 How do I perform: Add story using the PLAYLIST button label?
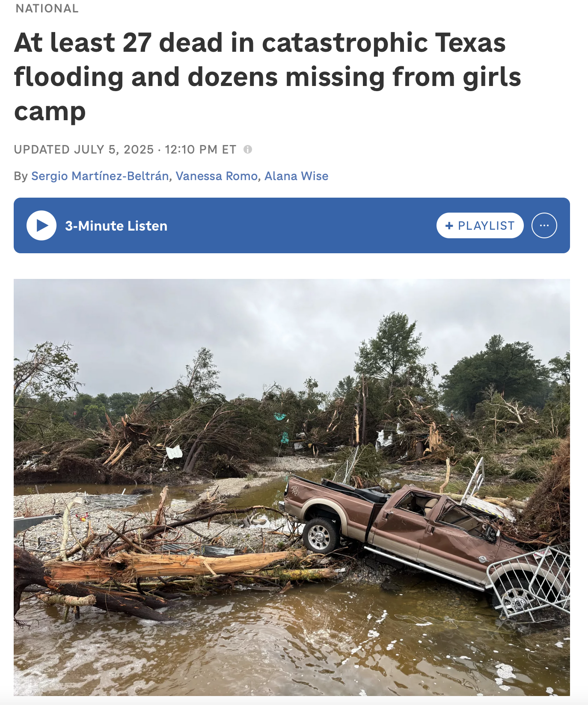coord(486,225)
